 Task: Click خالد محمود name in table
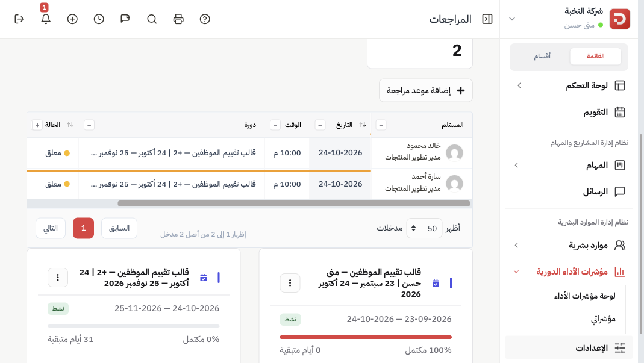tap(424, 146)
